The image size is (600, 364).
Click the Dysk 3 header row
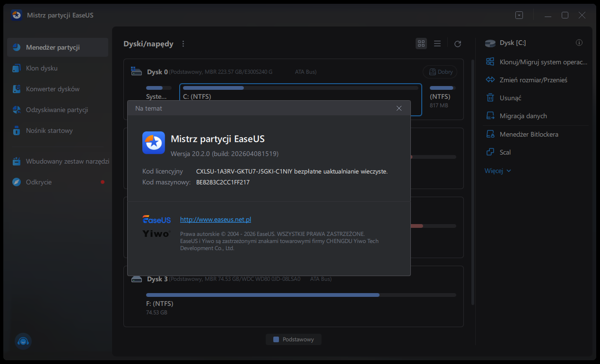231,279
